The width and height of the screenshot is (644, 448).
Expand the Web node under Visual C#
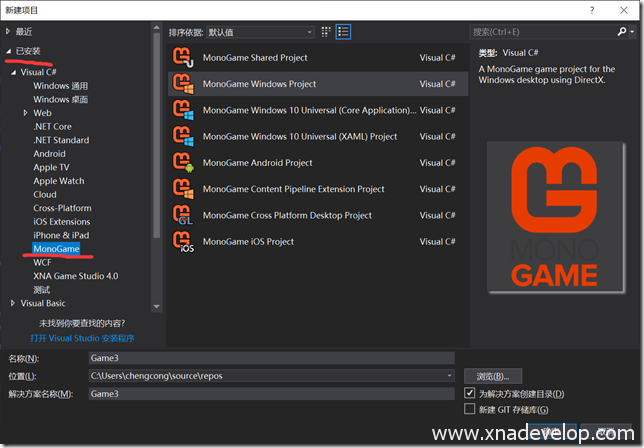[26, 114]
